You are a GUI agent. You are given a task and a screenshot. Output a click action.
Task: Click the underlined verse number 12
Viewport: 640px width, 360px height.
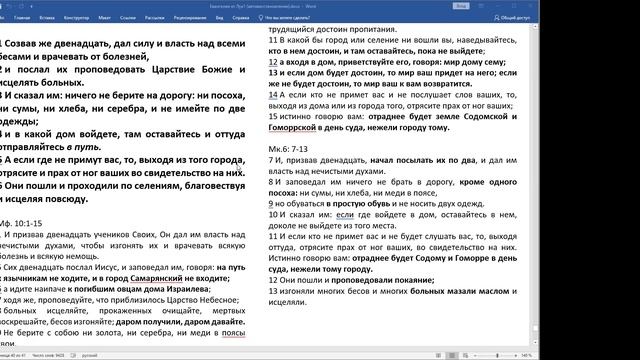point(273,62)
